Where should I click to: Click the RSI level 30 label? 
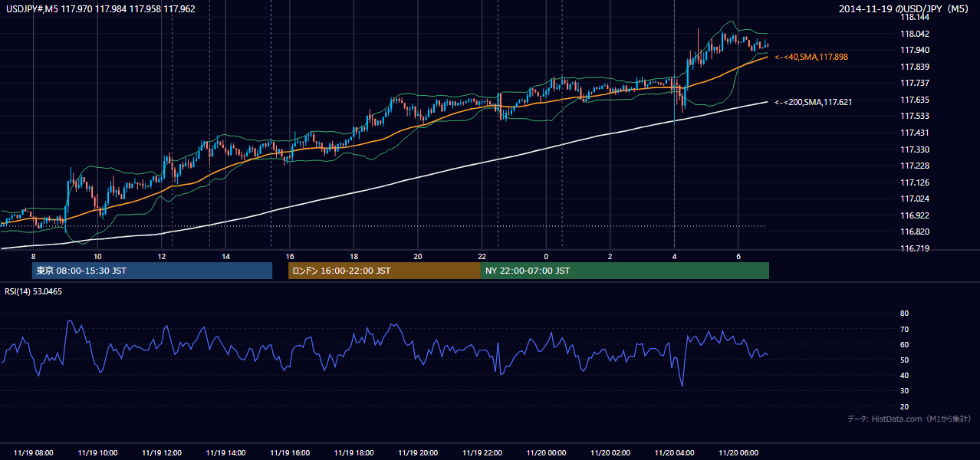pyautogui.click(x=904, y=391)
